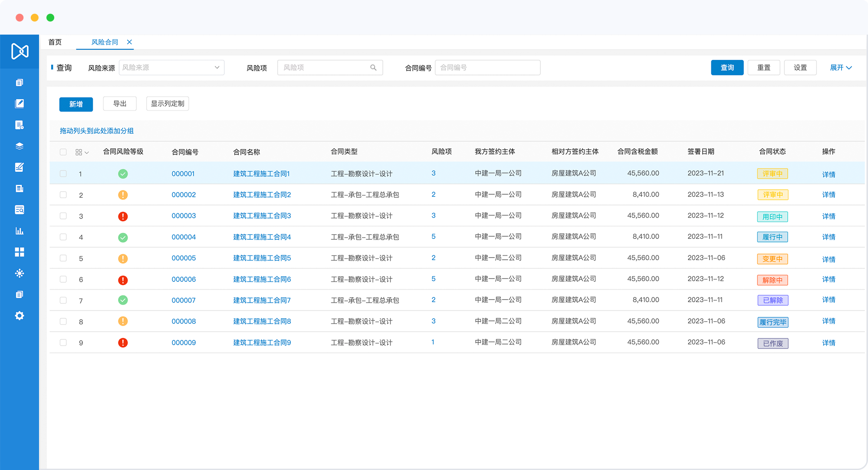Open the settings gear in sidebar
Viewport: 868px width, 470px height.
pyautogui.click(x=20, y=316)
